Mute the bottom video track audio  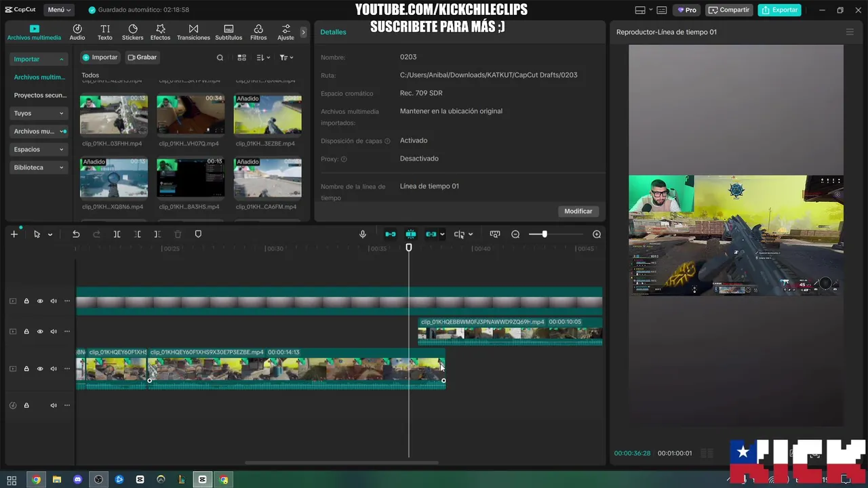pos(54,369)
